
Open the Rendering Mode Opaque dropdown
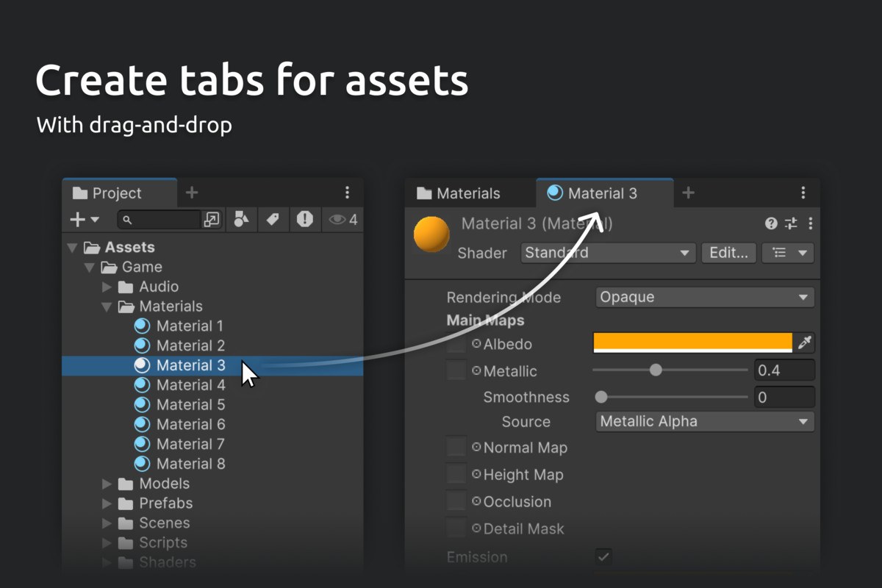click(705, 298)
